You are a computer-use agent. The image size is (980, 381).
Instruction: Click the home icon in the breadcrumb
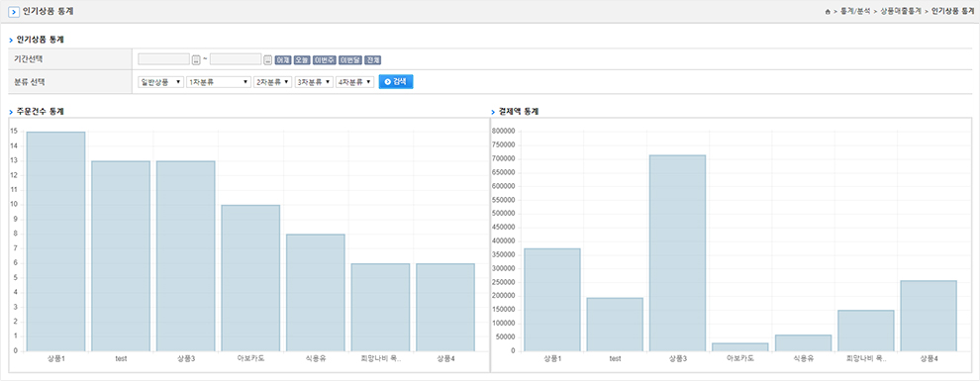pyautogui.click(x=828, y=12)
